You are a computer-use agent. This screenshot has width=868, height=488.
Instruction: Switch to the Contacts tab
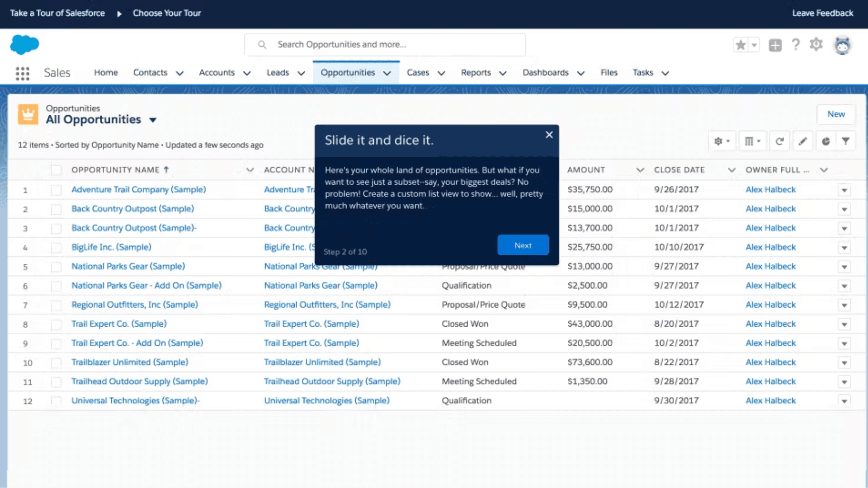click(x=150, y=73)
